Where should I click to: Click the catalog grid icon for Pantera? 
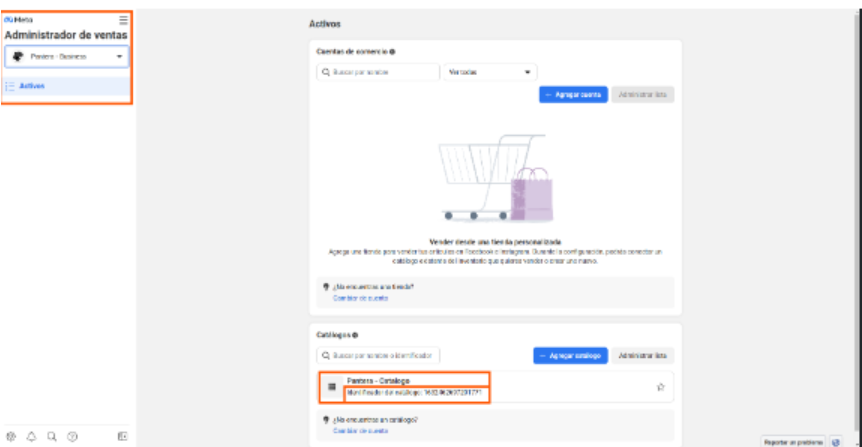(332, 386)
